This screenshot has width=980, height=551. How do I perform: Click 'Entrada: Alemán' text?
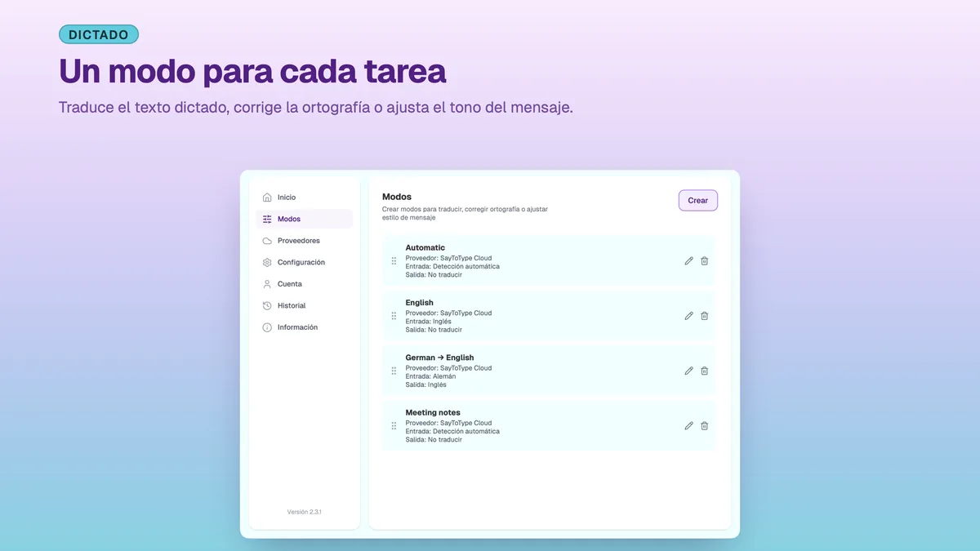click(x=430, y=376)
